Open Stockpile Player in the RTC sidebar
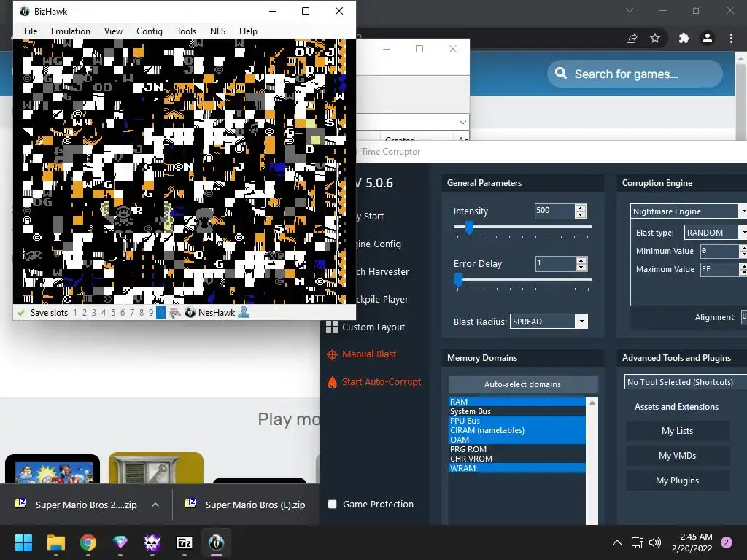The width and height of the screenshot is (747, 560). [382, 300]
